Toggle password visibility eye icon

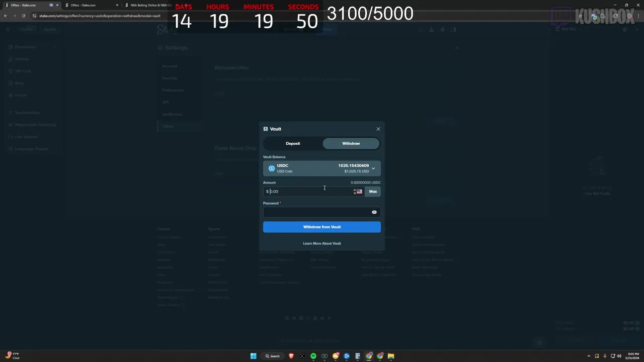(x=374, y=212)
